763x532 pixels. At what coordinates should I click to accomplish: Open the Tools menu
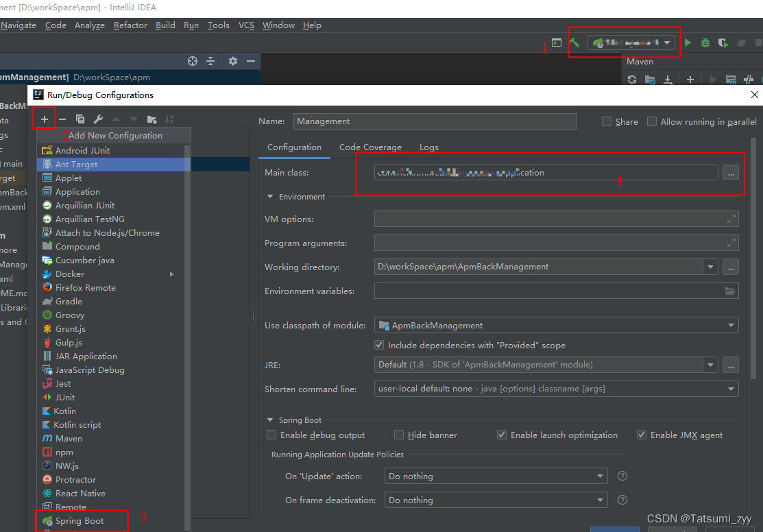tap(219, 25)
